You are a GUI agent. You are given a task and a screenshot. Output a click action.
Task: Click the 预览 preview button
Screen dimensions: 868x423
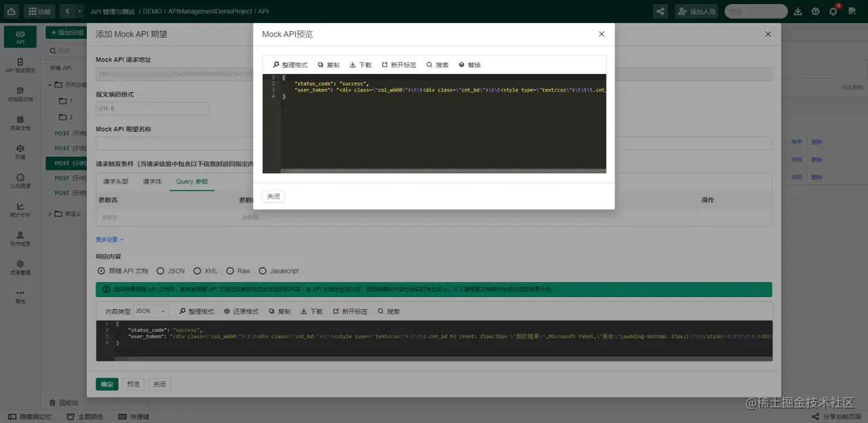[x=134, y=384]
